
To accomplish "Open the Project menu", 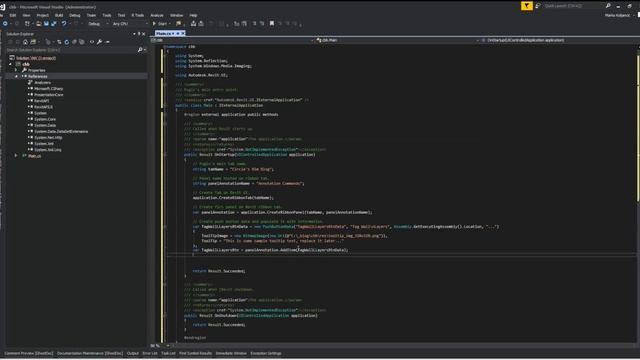I will click(x=42, y=15).
